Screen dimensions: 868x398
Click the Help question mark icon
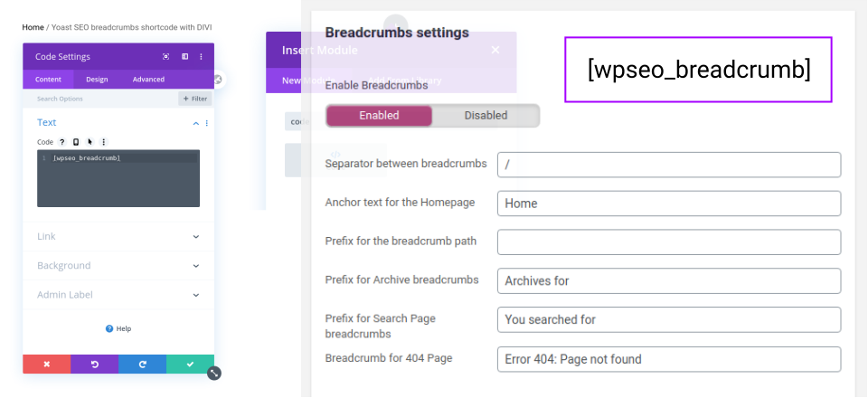coord(109,329)
